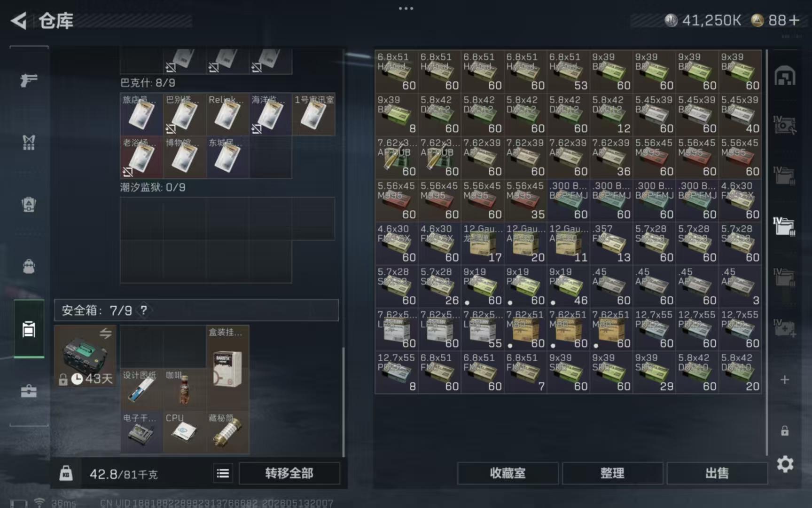
Task: Click the plus next to 88 currency
Action: tap(794, 20)
